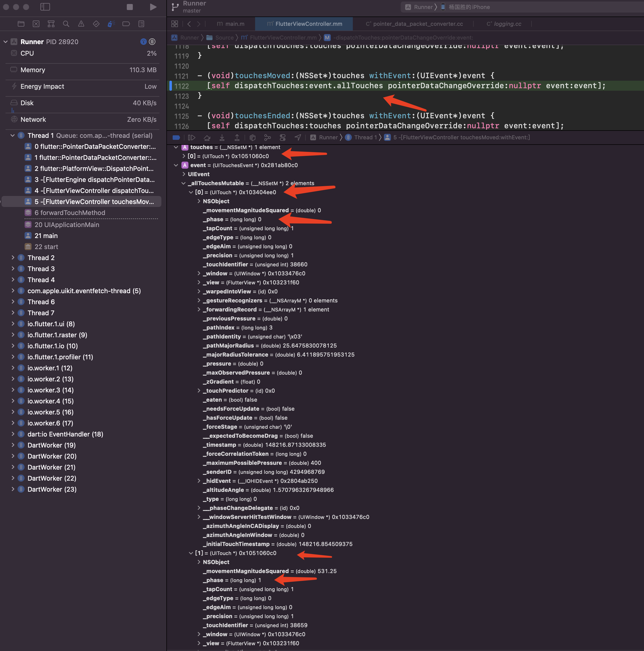Step into in debugger

click(222, 138)
